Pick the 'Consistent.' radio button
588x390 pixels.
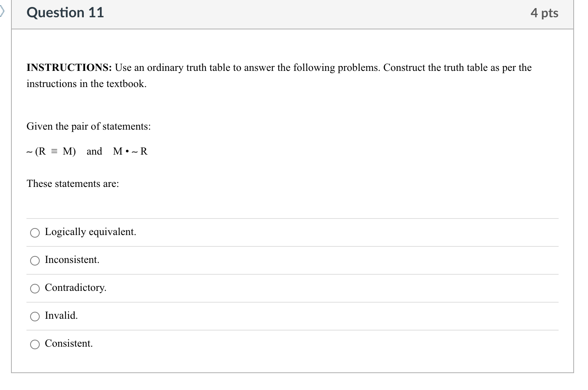tap(35, 344)
